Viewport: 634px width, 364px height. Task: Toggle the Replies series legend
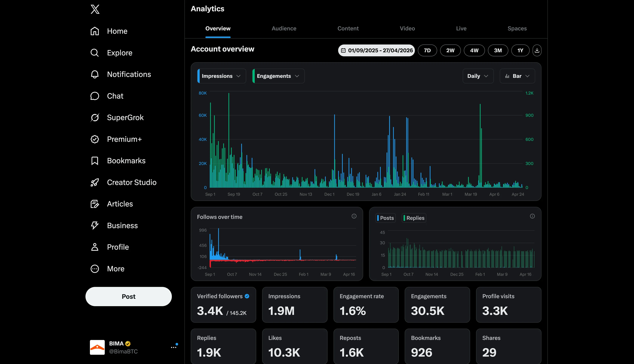click(x=414, y=218)
